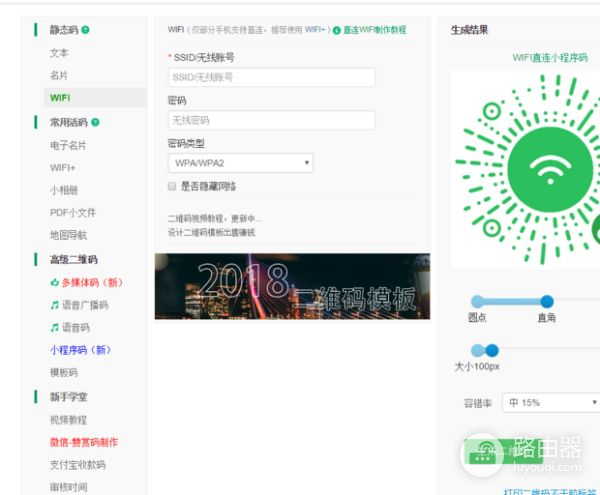This screenshot has width=600, height=495.
Task: Click the 直角 slider handle
Action: coord(547,301)
